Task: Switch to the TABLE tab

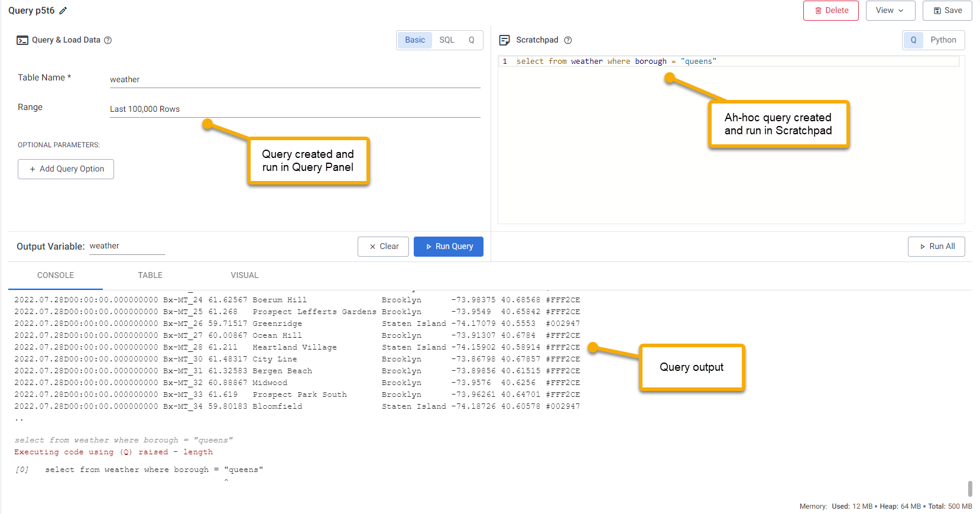Action: [150, 275]
